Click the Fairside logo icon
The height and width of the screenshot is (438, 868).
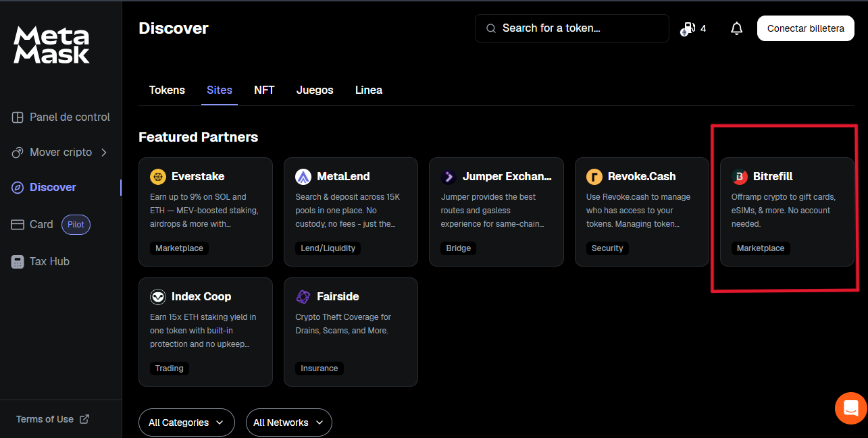[x=303, y=297]
